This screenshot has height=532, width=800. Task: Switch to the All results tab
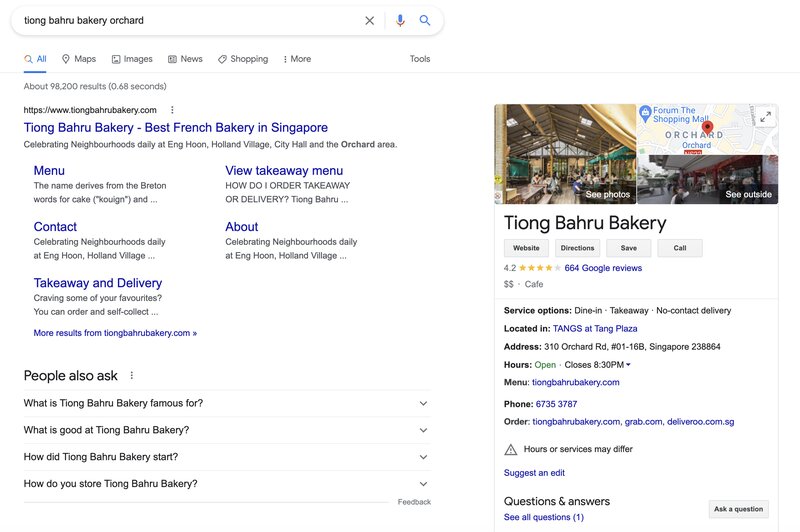(x=35, y=59)
